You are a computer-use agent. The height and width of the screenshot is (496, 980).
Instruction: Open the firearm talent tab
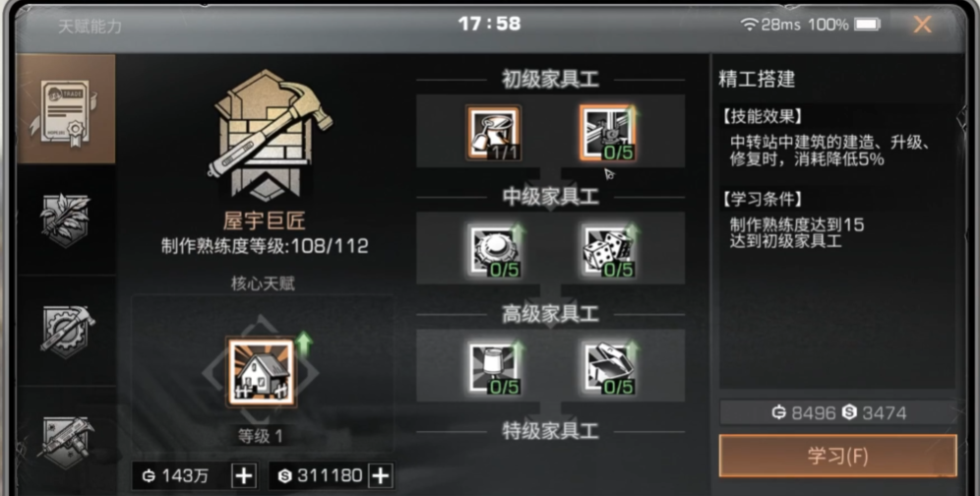point(66,440)
